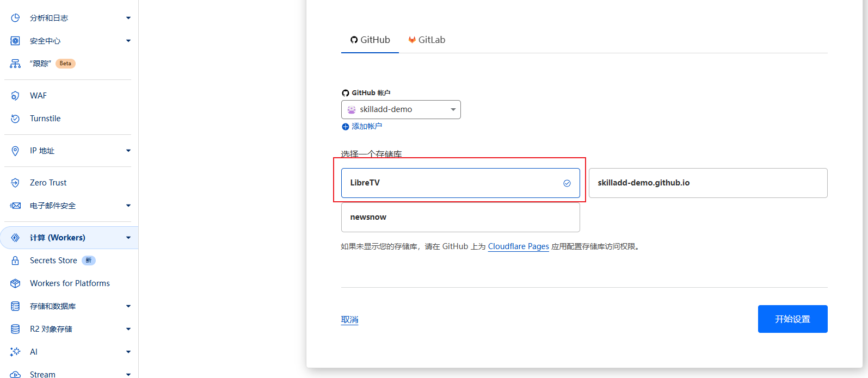Click the WAF shield icon in sidebar
This screenshot has height=378, width=868.
tap(15, 96)
